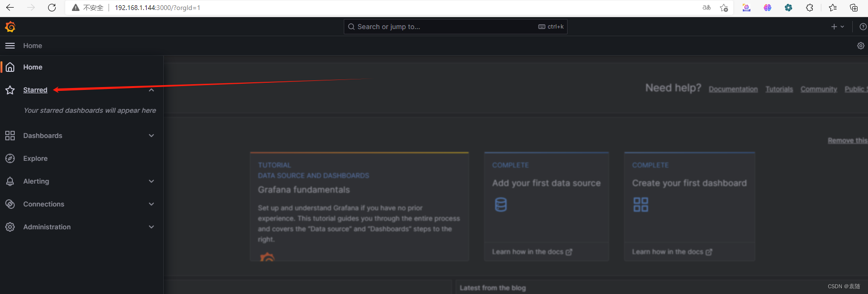
Task: Select Starred in sidebar menu
Action: [35, 90]
